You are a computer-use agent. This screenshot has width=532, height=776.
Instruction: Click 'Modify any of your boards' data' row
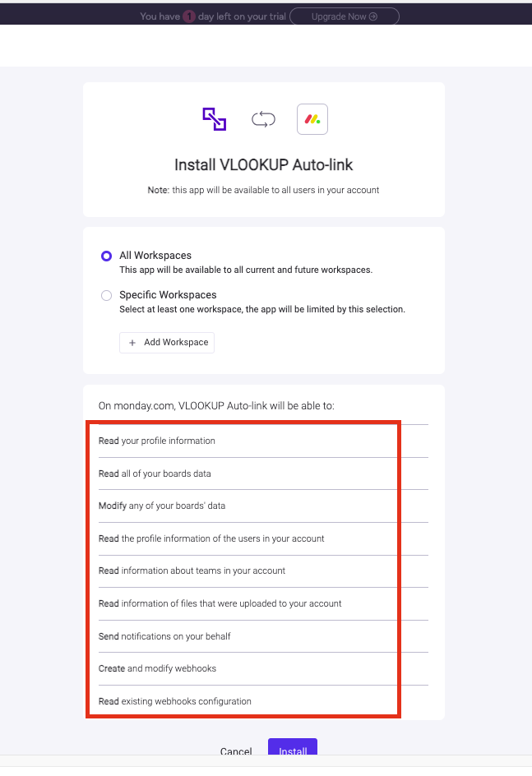pos(263,506)
